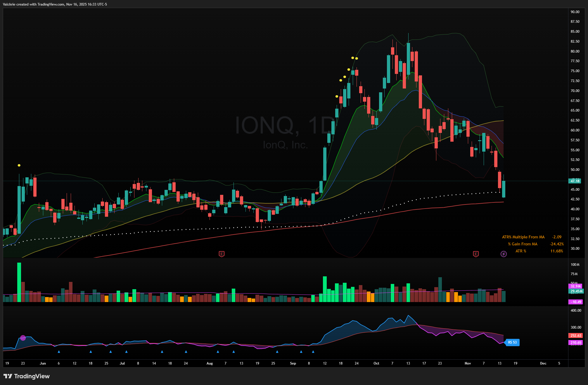
Task: Click the first blue triangle near Jun 6
Action: 59,352
